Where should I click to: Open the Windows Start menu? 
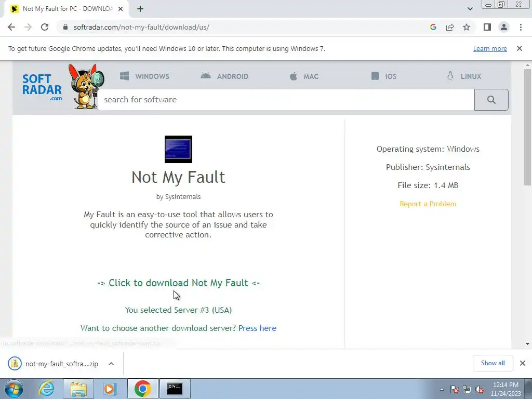[x=14, y=389]
